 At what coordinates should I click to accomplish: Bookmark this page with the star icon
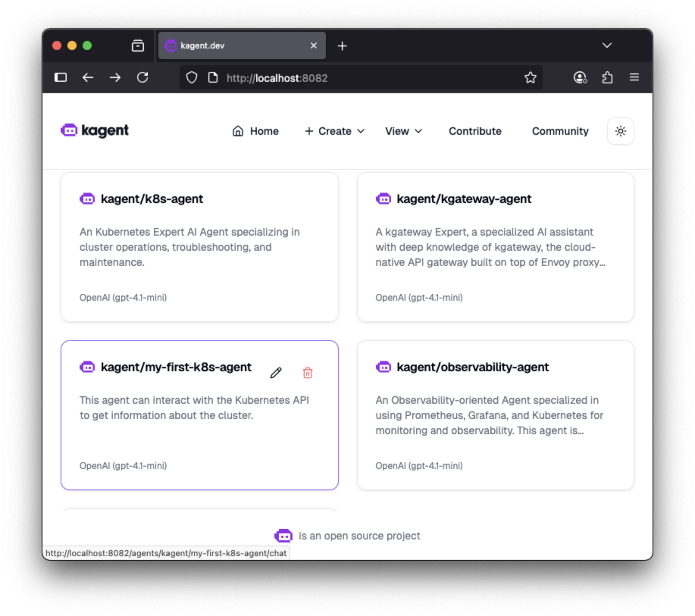[530, 77]
